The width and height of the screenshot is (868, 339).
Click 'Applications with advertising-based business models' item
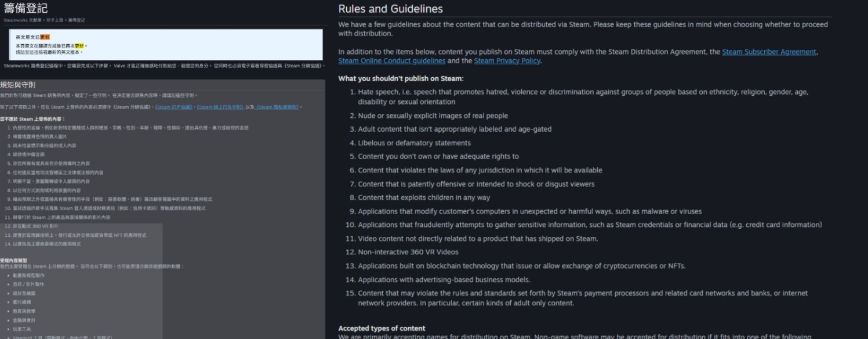tap(444, 280)
